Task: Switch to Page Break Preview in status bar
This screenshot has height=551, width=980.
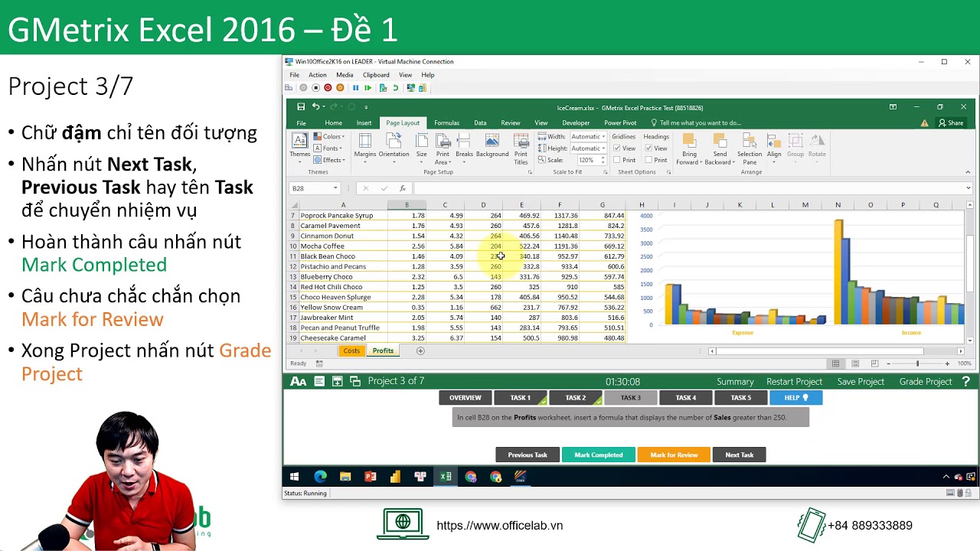Action: point(873,364)
